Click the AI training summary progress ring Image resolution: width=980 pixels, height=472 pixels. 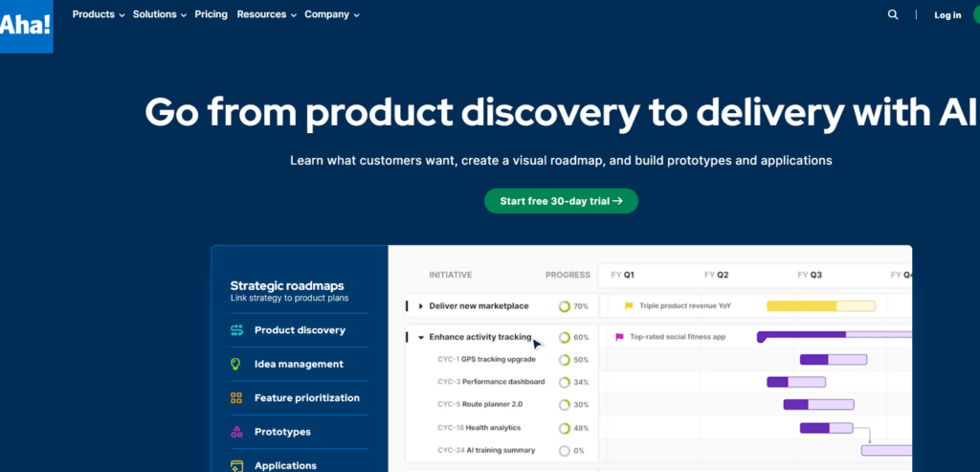click(565, 451)
